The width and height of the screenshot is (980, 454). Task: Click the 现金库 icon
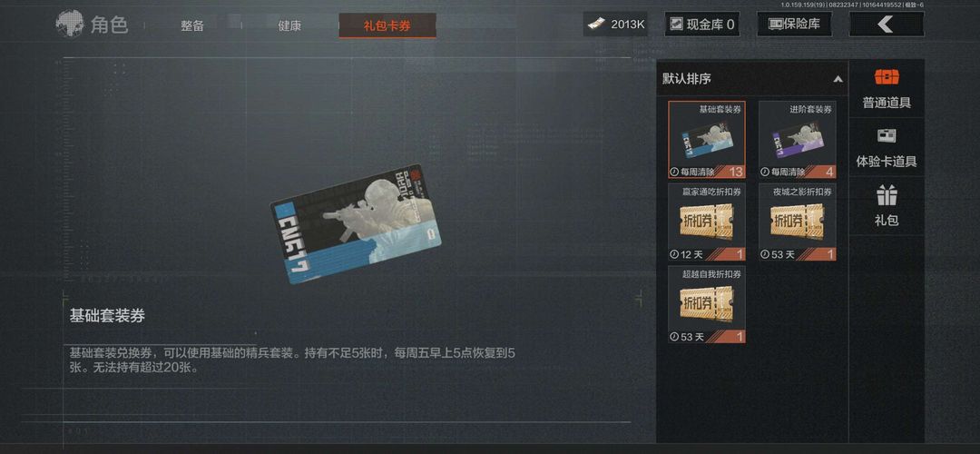pos(676,25)
